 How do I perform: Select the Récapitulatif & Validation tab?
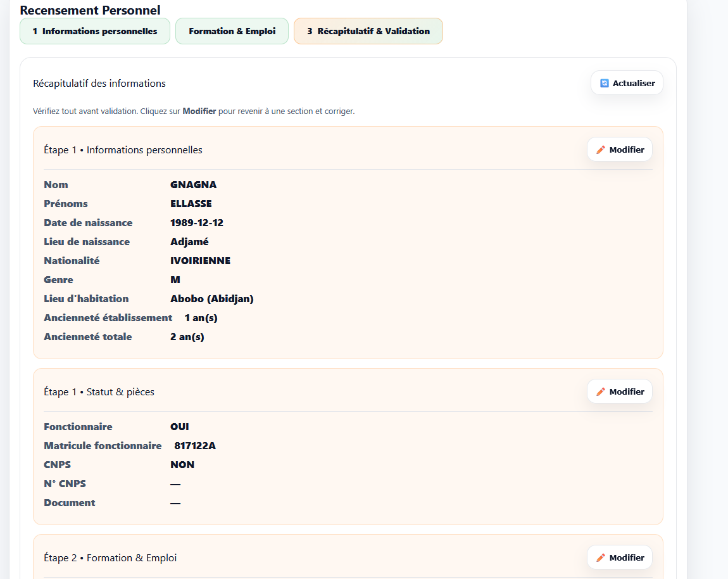368,31
